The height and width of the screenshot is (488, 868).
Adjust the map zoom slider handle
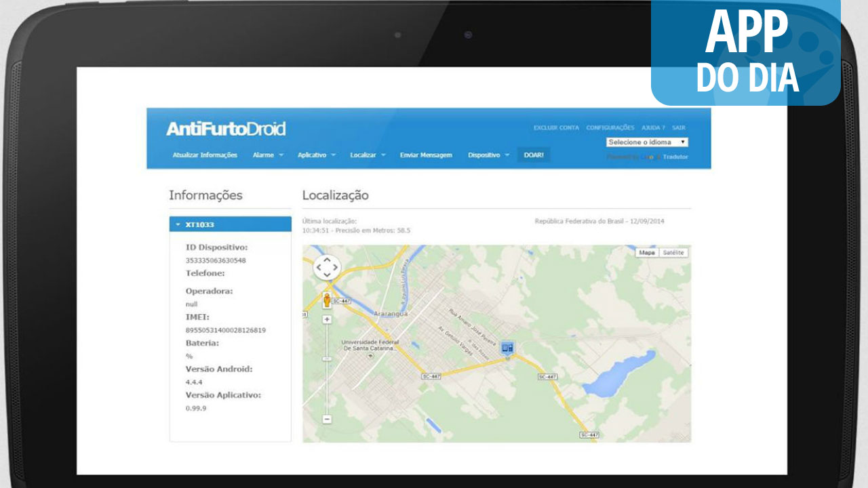(328, 358)
